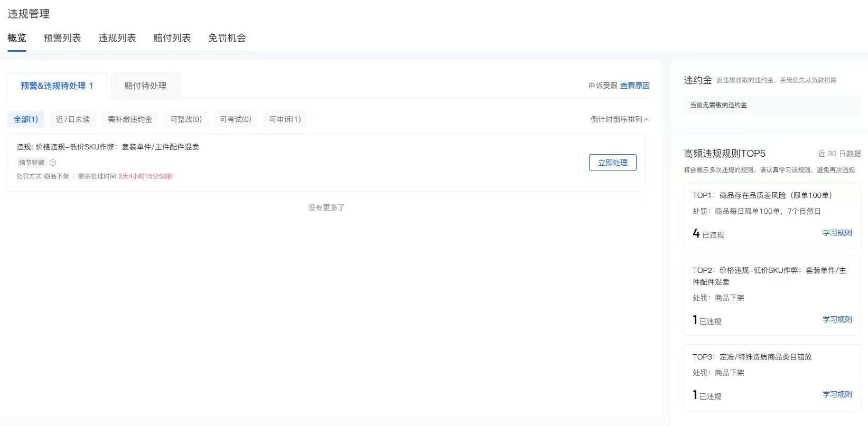Go to the 赔付列表 tab
The height and width of the screenshot is (426, 868).
172,38
